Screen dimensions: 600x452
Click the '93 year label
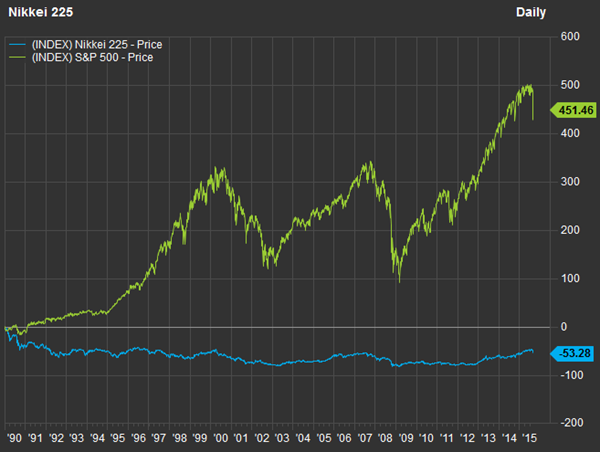point(77,438)
